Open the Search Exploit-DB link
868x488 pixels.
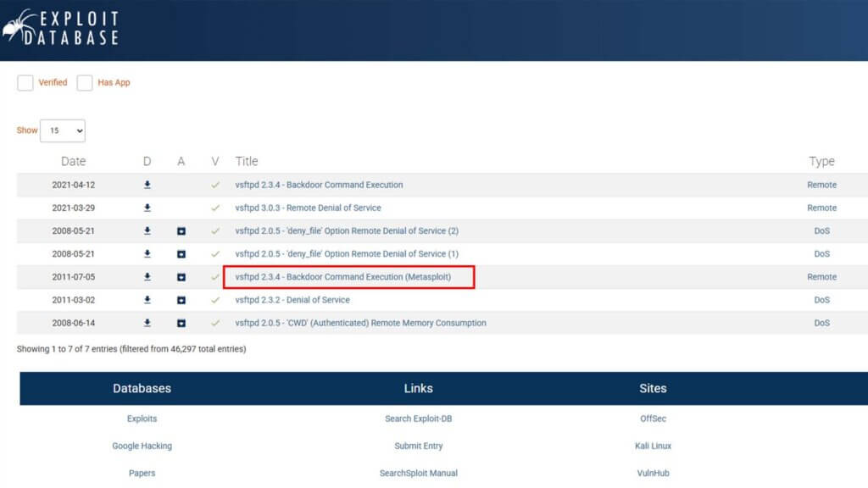click(419, 419)
